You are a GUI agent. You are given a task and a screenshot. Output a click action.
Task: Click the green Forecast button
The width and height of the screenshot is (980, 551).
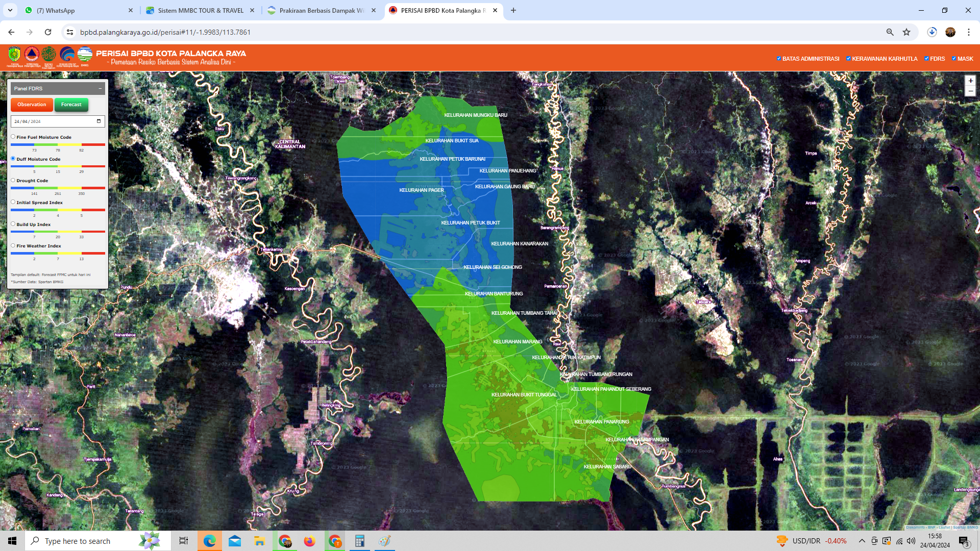[x=71, y=105]
